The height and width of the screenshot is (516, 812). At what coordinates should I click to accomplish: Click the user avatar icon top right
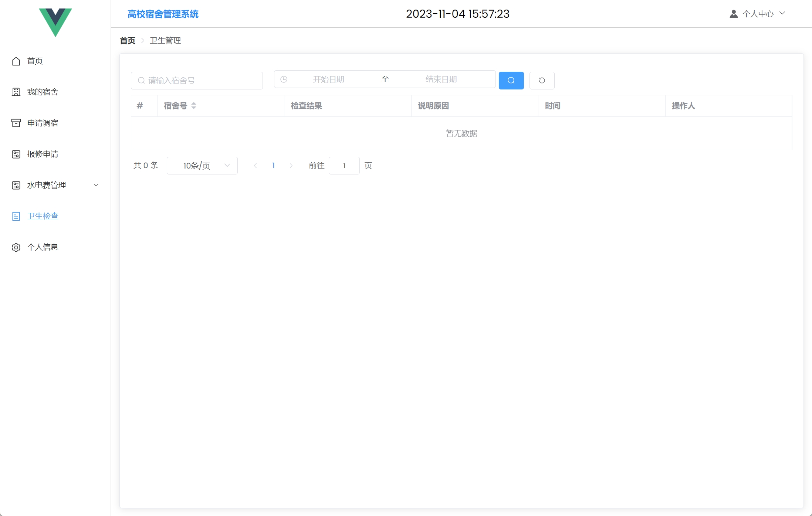tap(734, 14)
